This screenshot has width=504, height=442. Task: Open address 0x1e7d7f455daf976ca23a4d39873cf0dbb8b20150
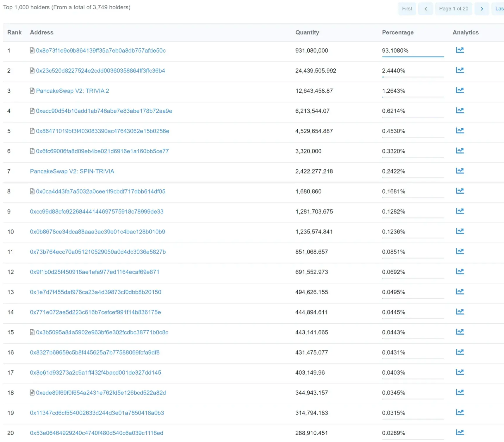tap(95, 292)
